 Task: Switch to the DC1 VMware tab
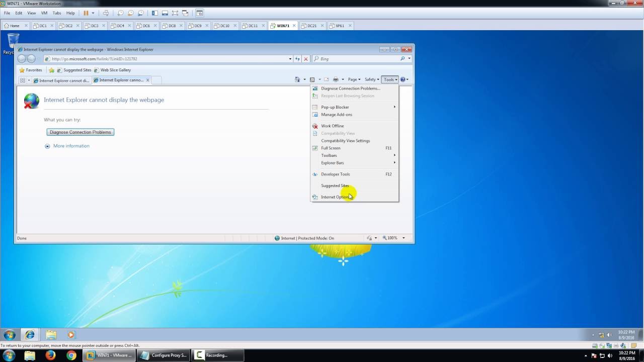(43, 26)
